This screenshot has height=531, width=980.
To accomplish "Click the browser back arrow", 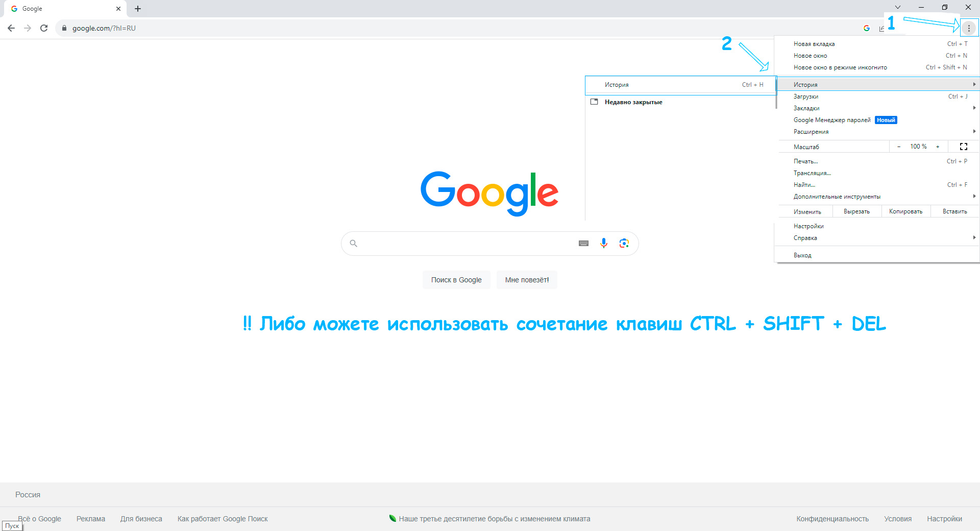I will click(11, 28).
